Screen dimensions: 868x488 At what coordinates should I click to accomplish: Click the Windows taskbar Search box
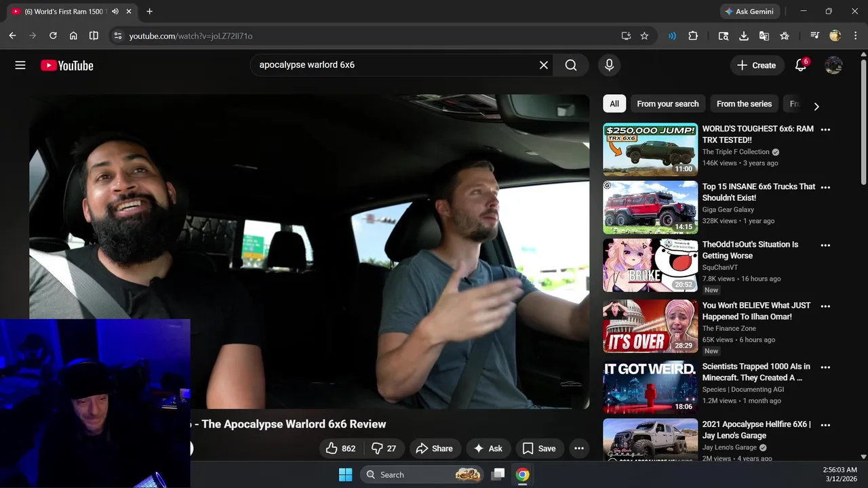point(422,474)
